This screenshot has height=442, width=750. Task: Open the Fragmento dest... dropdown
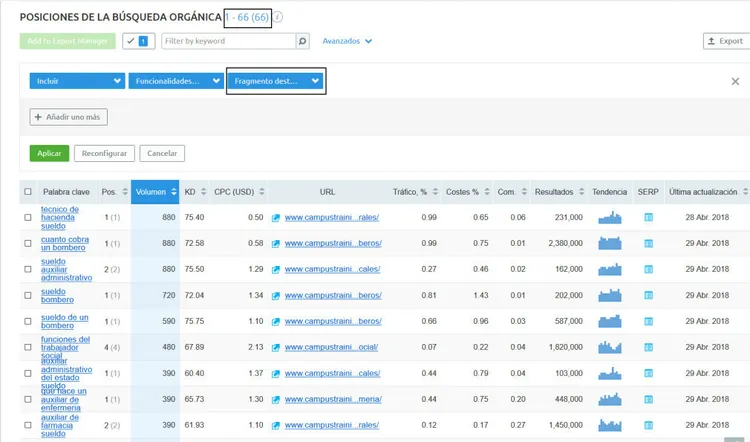click(275, 81)
